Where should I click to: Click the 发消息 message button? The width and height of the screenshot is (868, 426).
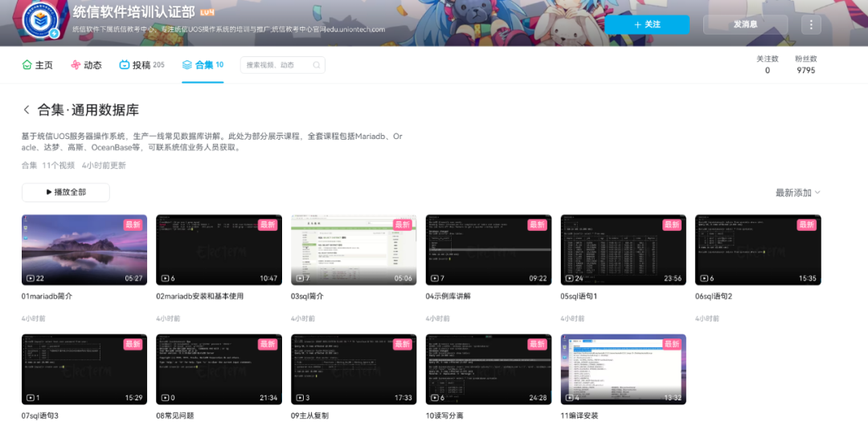pos(745,24)
